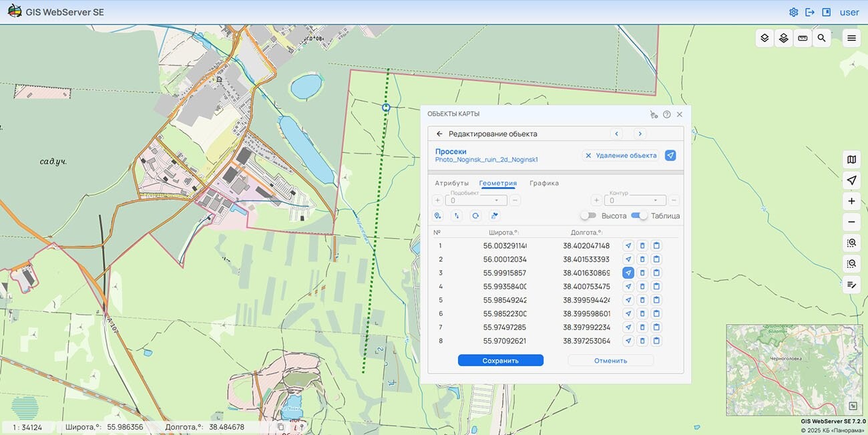Open settings gear in top bar
Viewport: 868px width, 435px height.
coord(793,12)
